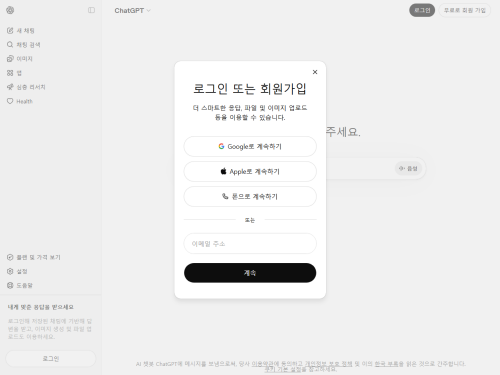Image resolution: width=500 pixels, height=375 pixels.
Task: Open cookie preferences link (쿠키 기본 설정)
Action: point(283,369)
